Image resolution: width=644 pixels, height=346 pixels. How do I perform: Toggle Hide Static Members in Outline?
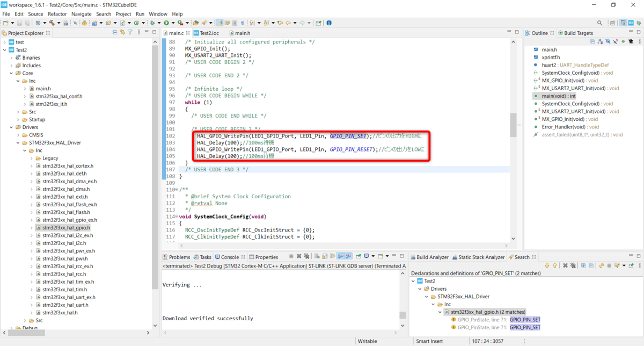pyautogui.click(x=615, y=41)
